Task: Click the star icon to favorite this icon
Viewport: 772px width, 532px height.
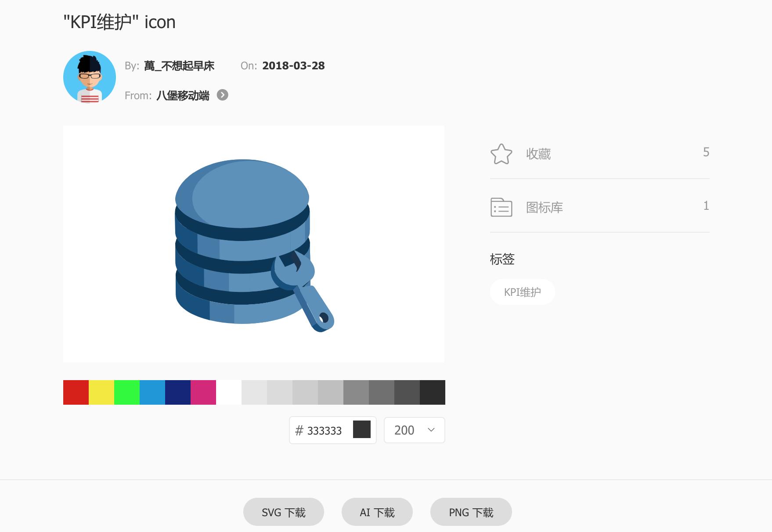Action: pyautogui.click(x=501, y=154)
